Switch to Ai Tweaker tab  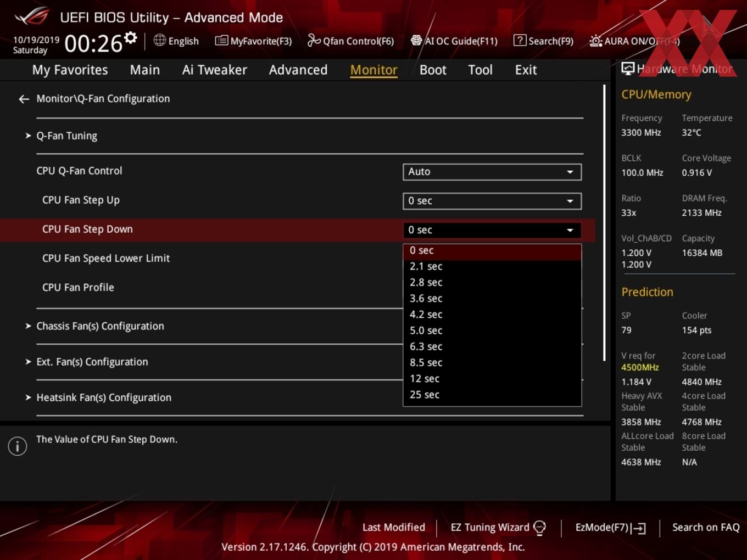pyautogui.click(x=215, y=70)
